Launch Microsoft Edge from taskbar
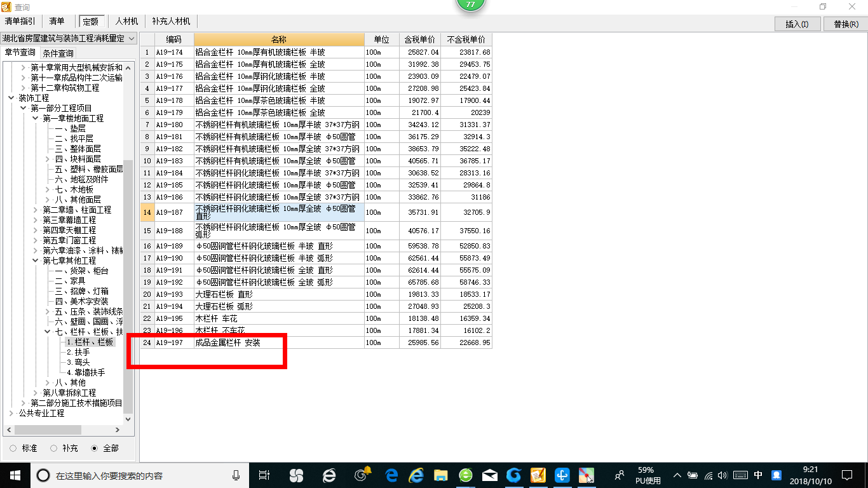This screenshot has height=488, width=868. 391,475
